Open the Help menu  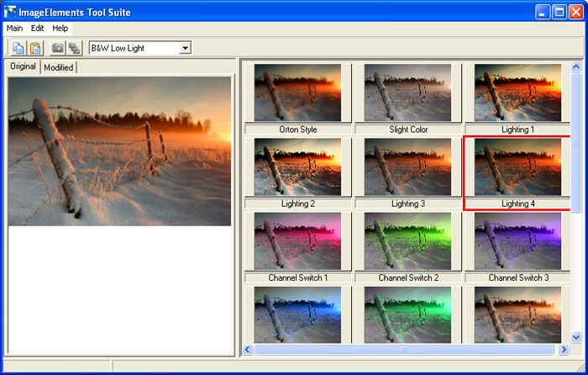point(60,28)
